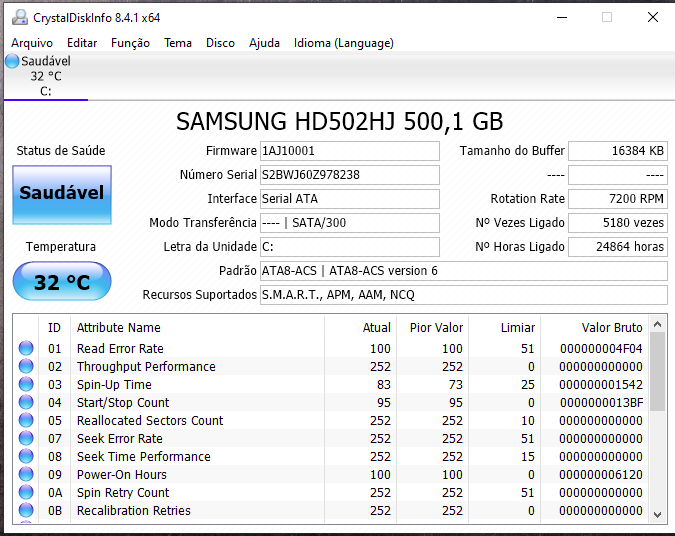Open the Arquivo menu

pos(32,43)
